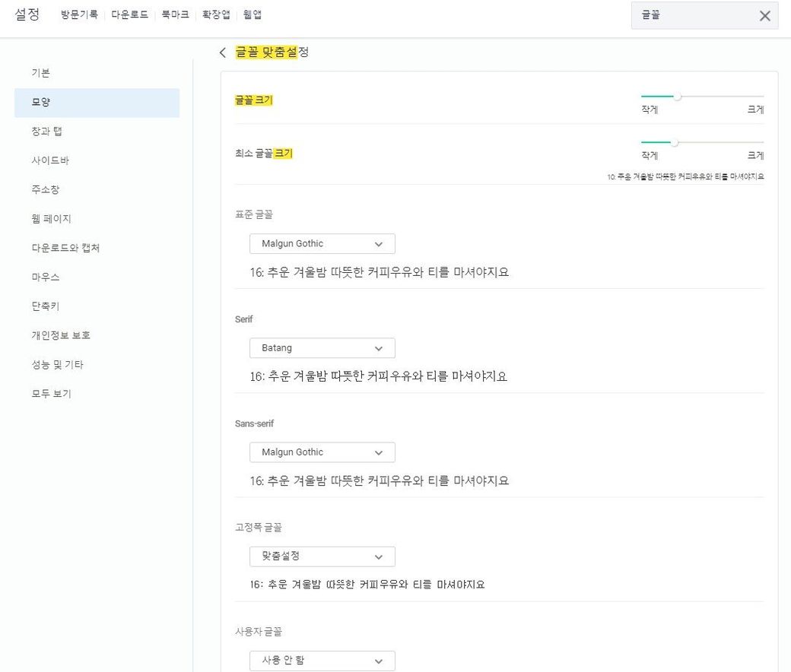This screenshot has height=672, width=791.
Task: Select the 웹앱 tab
Action: (252, 14)
